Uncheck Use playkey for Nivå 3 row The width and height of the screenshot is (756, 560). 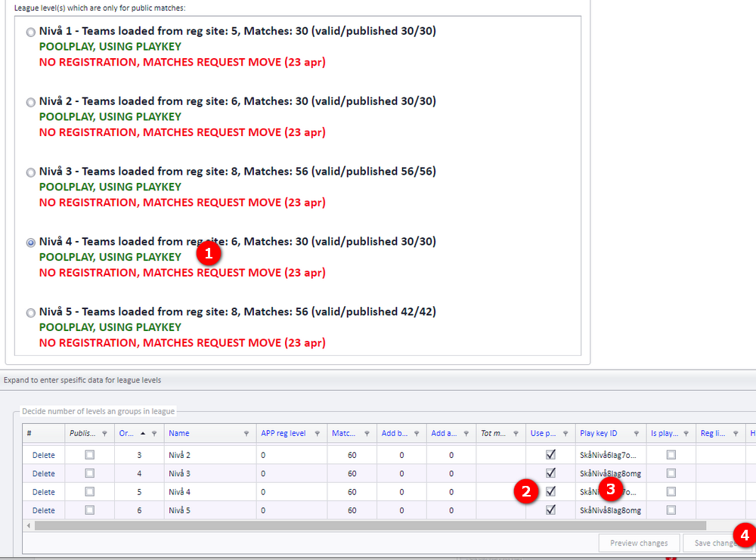point(550,473)
